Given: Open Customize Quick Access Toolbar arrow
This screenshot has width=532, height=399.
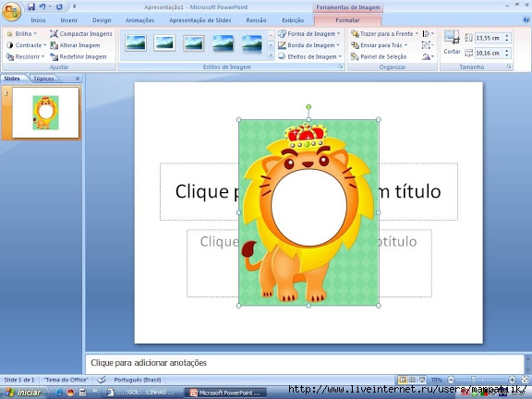Looking at the screenshot, I should pyautogui.click(x=74, y=6).
